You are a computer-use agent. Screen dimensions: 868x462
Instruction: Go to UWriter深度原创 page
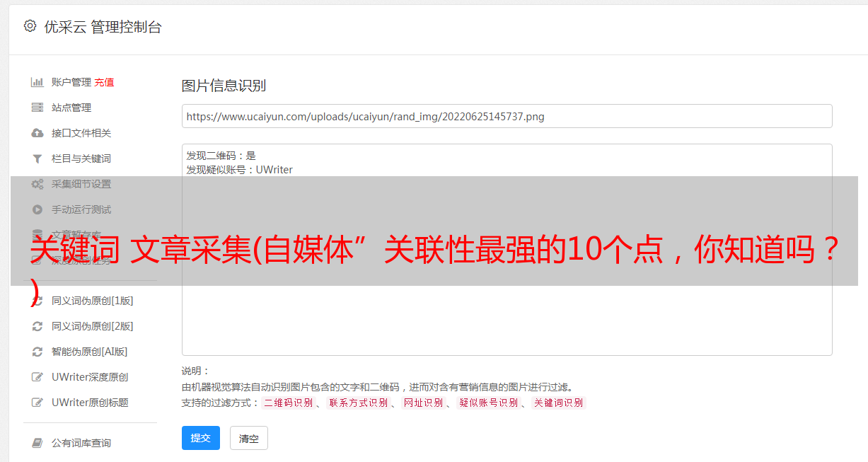[90, 377]
